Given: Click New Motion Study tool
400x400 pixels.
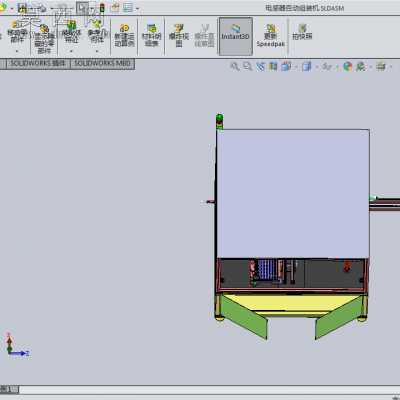Looking at the screenshot, I should (124, 36).
